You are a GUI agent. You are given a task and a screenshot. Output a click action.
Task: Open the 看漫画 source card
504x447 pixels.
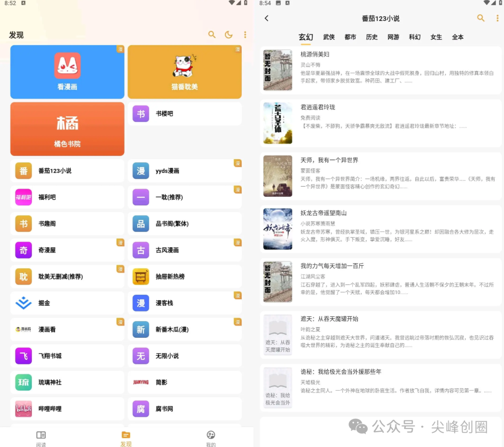(x=67, y=72)
